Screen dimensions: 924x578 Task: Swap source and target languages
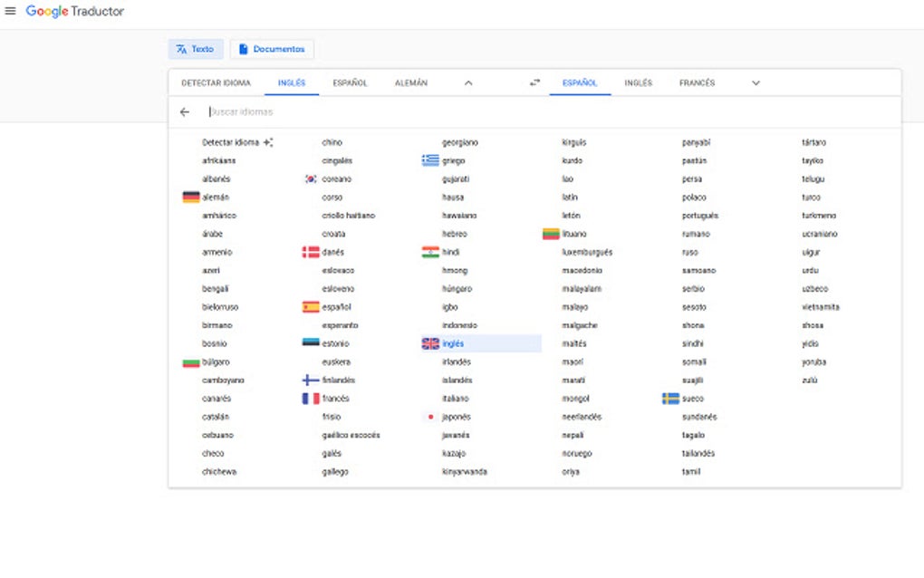(534, 82)
